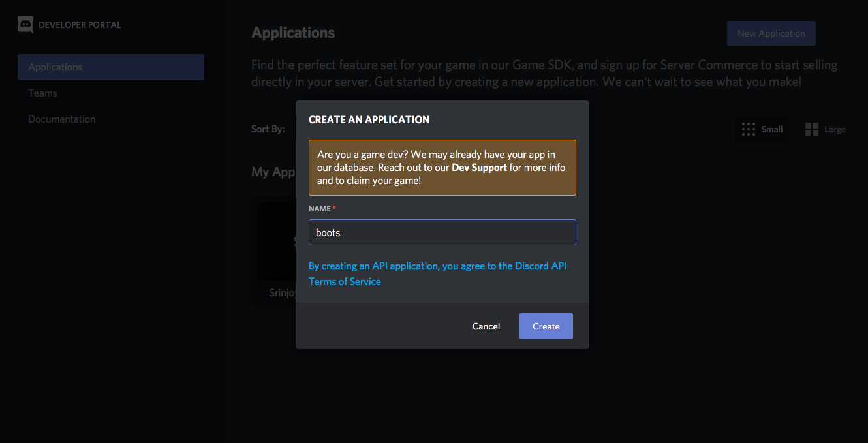Click the New Application button

(771, 33)
